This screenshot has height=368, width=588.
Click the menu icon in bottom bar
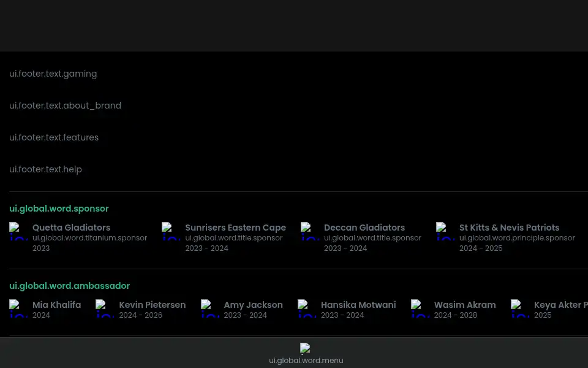coord(306,349)
